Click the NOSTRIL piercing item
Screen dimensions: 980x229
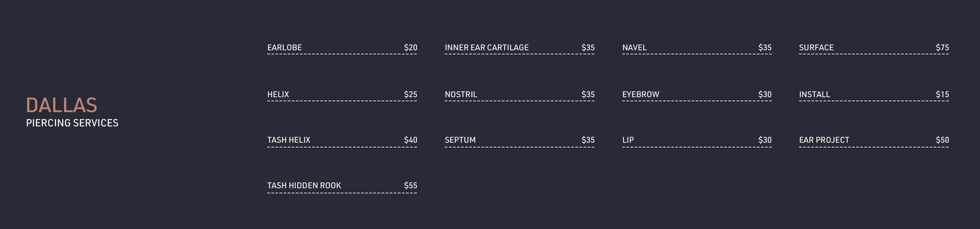[461, 94]
